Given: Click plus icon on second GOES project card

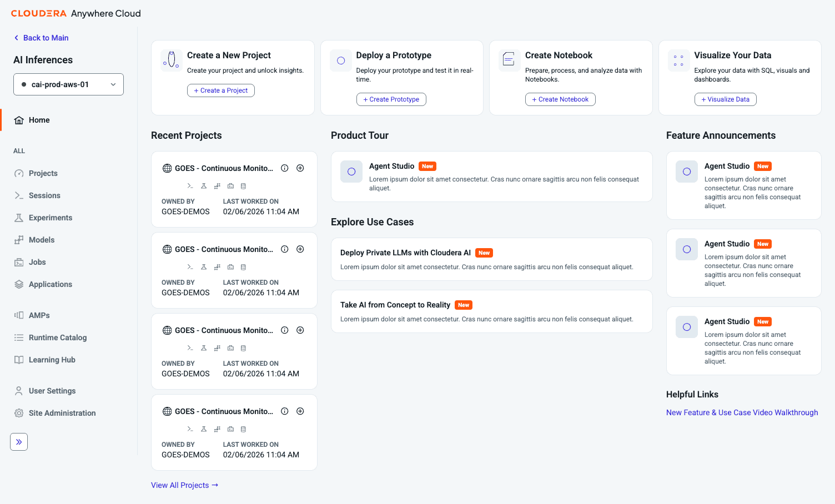Looking at the screenshot, I should (300, 249).
